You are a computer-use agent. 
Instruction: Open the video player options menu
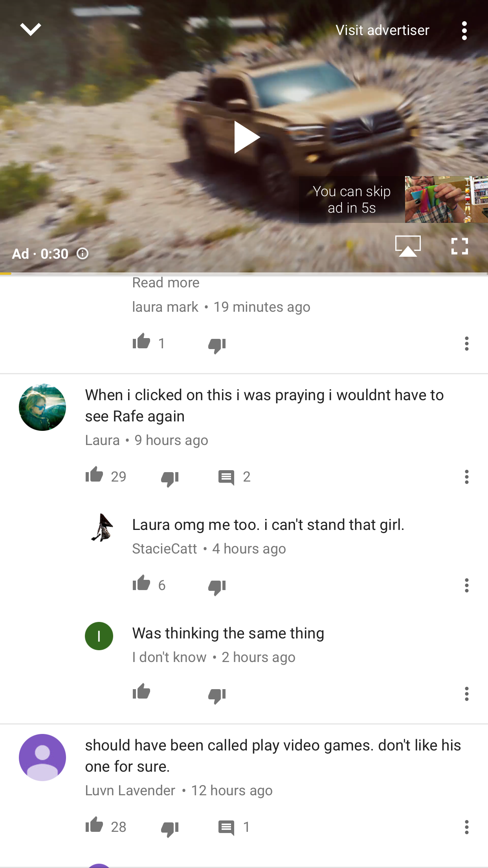(464, 31)
